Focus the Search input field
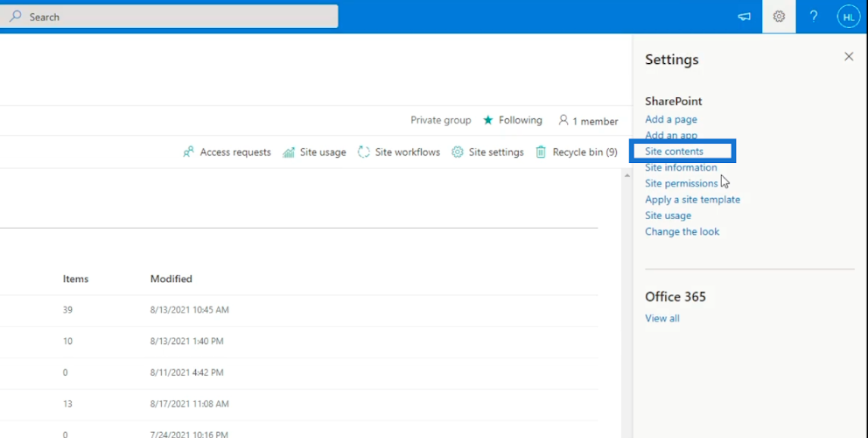The height and width of the screenshot is (438, 868). click(169, 17)
